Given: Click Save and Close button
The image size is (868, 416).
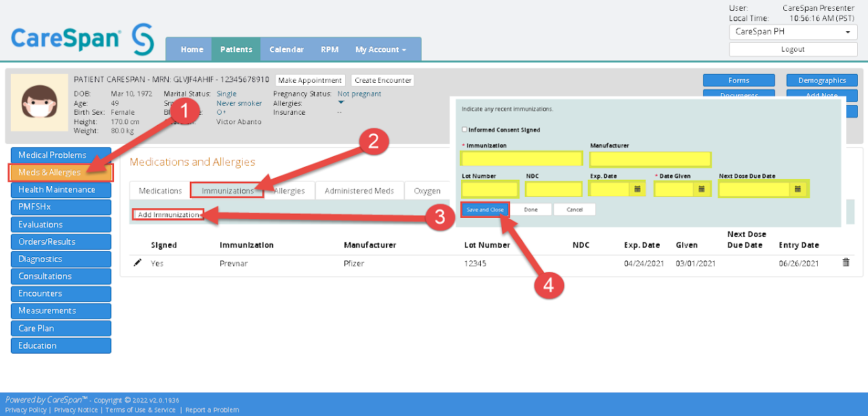Looking at the screenshot, I should pyautogui.click(x=485, y=210).
